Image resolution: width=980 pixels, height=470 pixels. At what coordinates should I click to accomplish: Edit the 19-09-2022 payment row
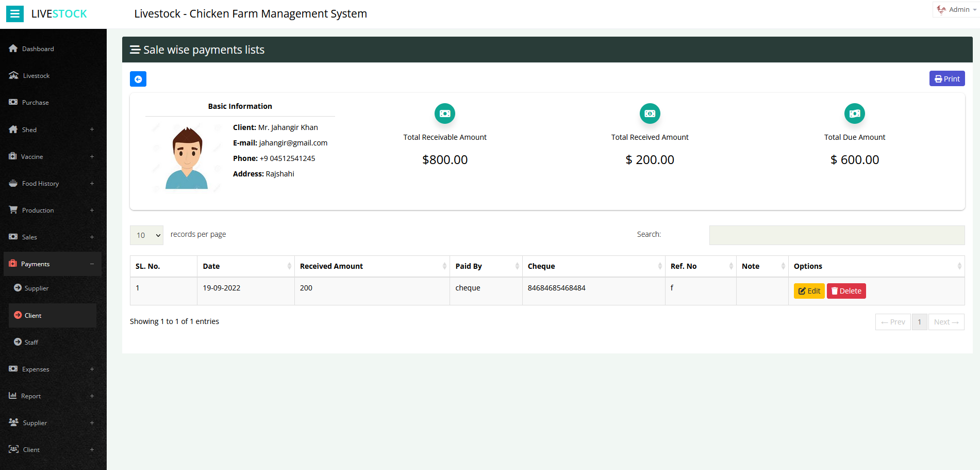pos(809,291)
